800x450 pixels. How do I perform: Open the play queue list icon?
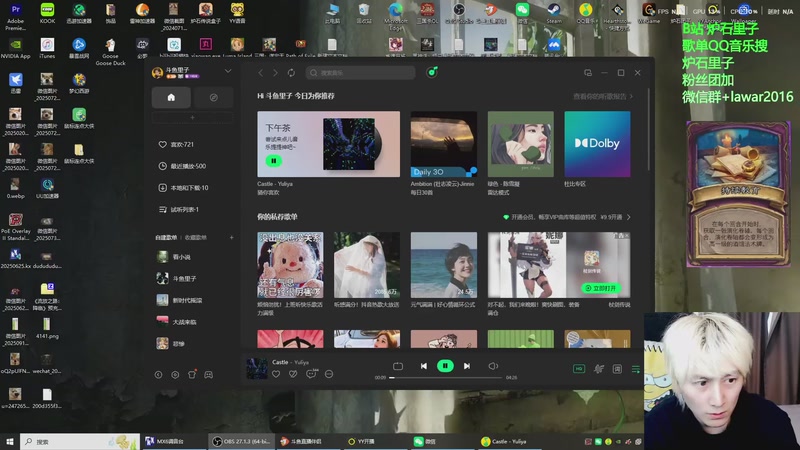point(636,369)
